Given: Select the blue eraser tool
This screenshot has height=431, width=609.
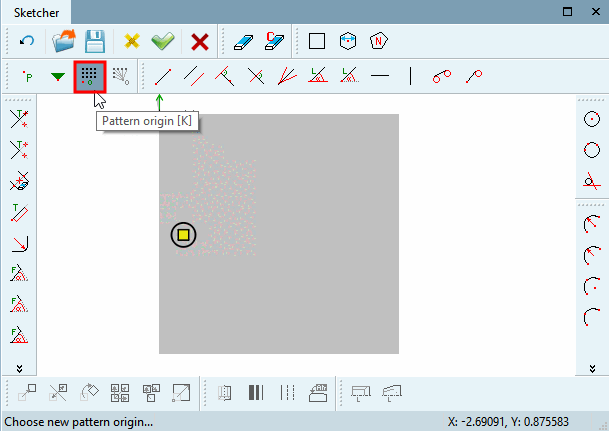Looking at the screenshot, I should tap(244, 42).
